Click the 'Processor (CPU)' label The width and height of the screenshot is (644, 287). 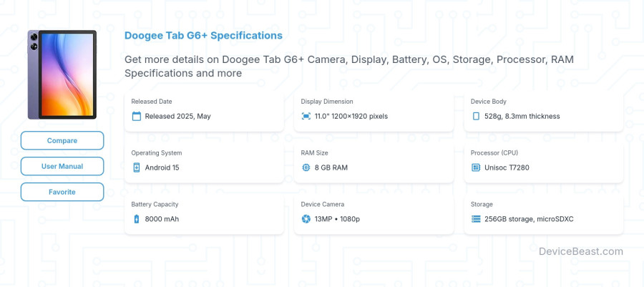point(494,152)
